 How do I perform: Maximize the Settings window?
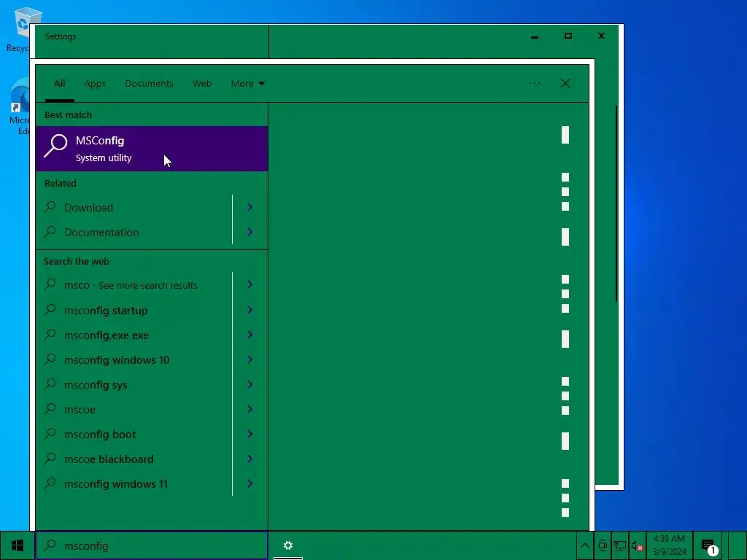(568, 36)
